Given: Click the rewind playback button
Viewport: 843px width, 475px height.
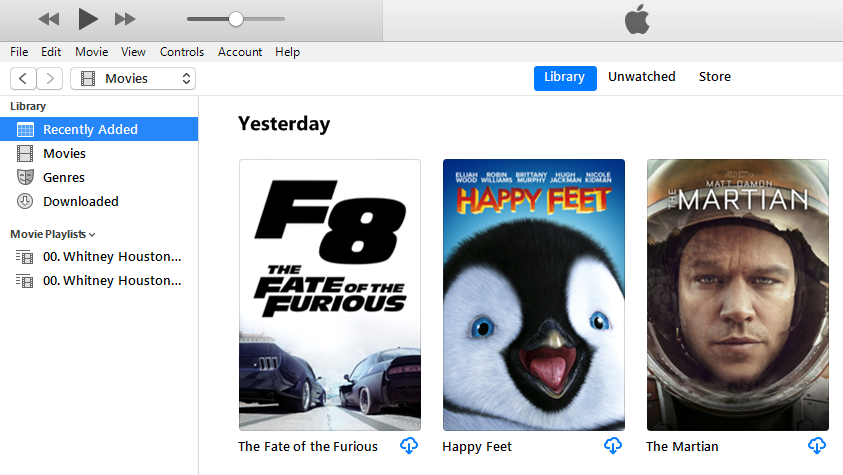Looking at the screenshot, I should pyautogui.click(x=49, y=19).
